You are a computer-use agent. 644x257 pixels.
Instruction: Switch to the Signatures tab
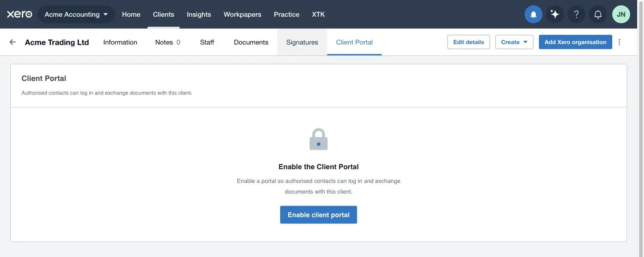click(x=302, y=42)
